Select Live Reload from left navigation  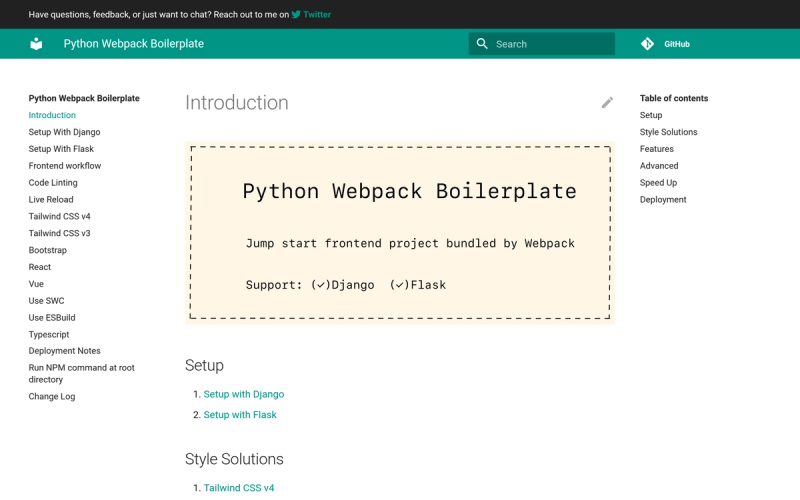coord(51,200)
